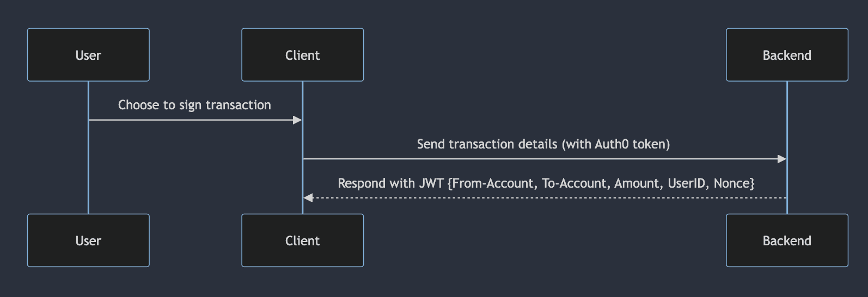Select the top Client participant box
Viewport: 868px width, 297px height.
coord(302,55)
